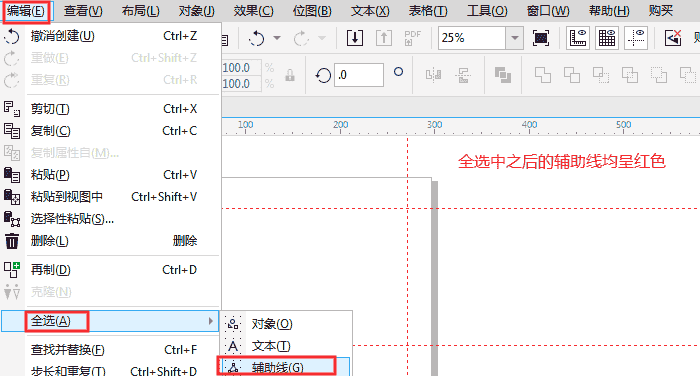Choose 选择性粘贴(S)... menu entry
This screenshot has height=376, width=700.
pyautogui.click(x=111, y=219)
